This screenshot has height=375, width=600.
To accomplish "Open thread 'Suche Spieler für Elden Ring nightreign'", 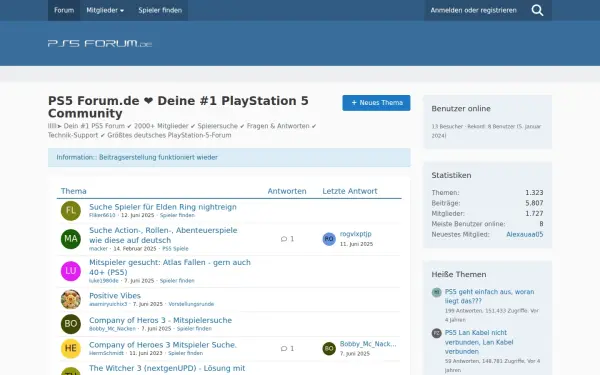I will tap(163, 207).
